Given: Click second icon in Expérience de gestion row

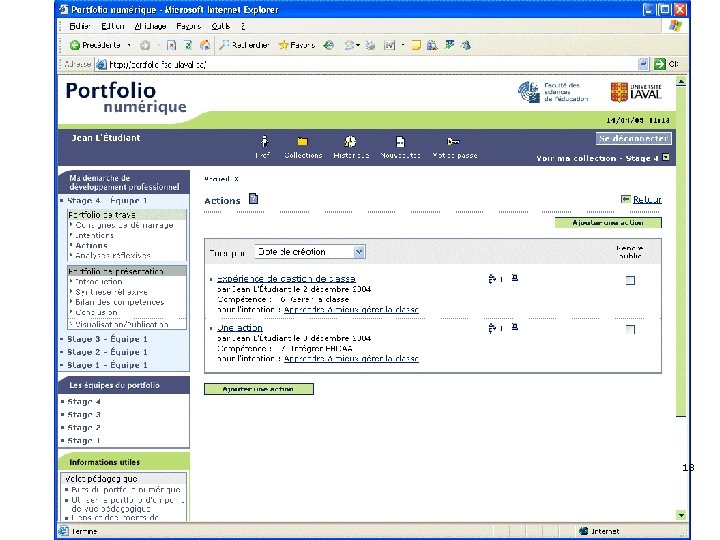Looking at the screenshot, I should coord(515,278).
